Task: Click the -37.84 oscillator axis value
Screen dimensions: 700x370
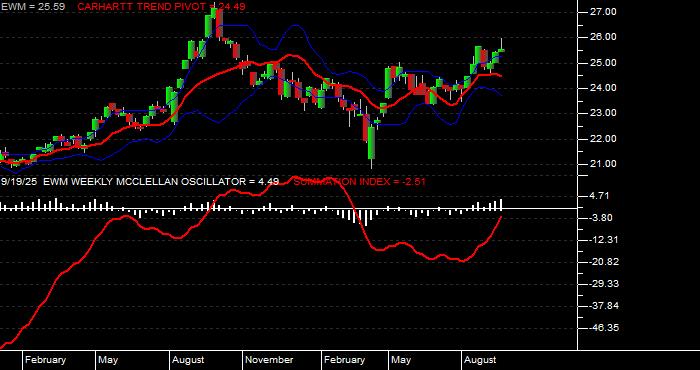Action: click(x=604, y=306)
